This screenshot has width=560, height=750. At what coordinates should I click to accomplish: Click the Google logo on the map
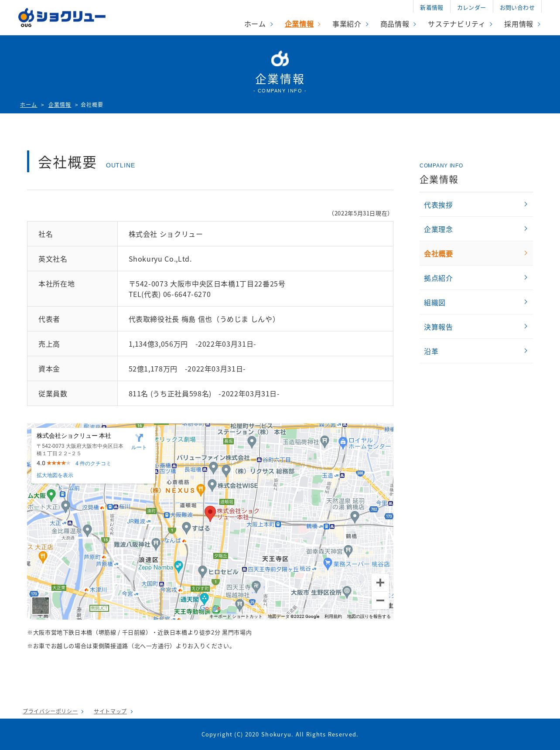210,608
